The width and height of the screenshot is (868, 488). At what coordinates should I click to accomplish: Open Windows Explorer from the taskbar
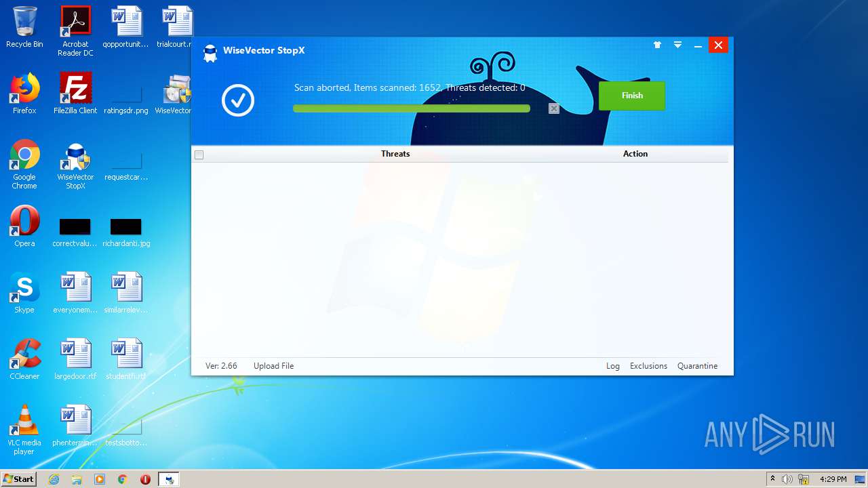coord(77,479)
